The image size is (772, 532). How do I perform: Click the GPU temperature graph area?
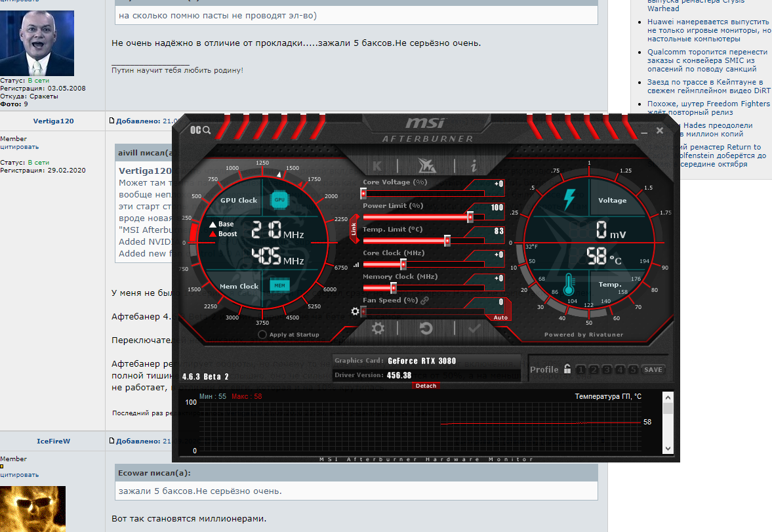tap(420, 427)
